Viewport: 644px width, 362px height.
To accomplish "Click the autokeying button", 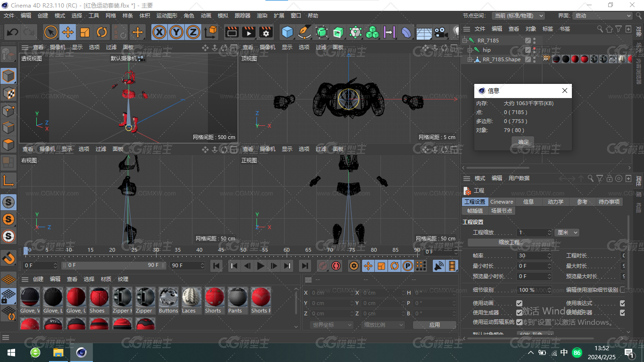I will [x=336, y=266].
